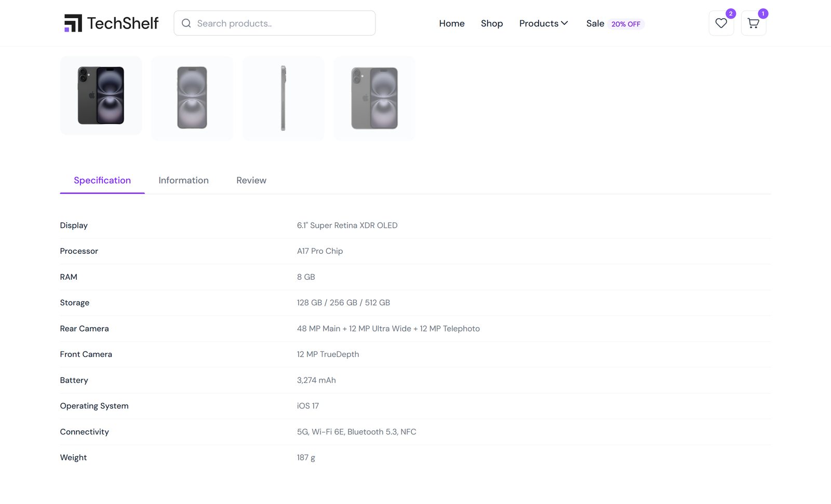Click the Display spec label
831x504 pixels.
(74, 225)
